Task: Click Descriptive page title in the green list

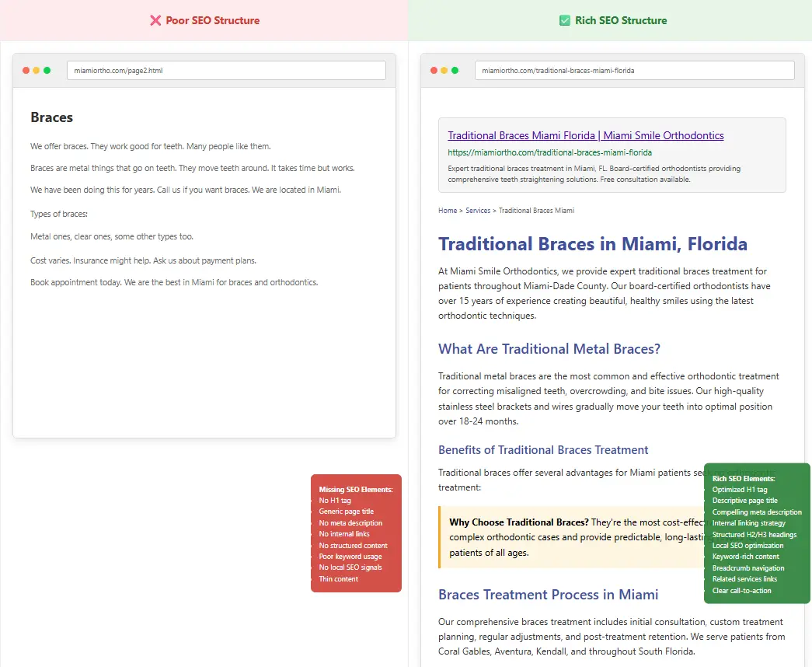Action: pos(744,500)
